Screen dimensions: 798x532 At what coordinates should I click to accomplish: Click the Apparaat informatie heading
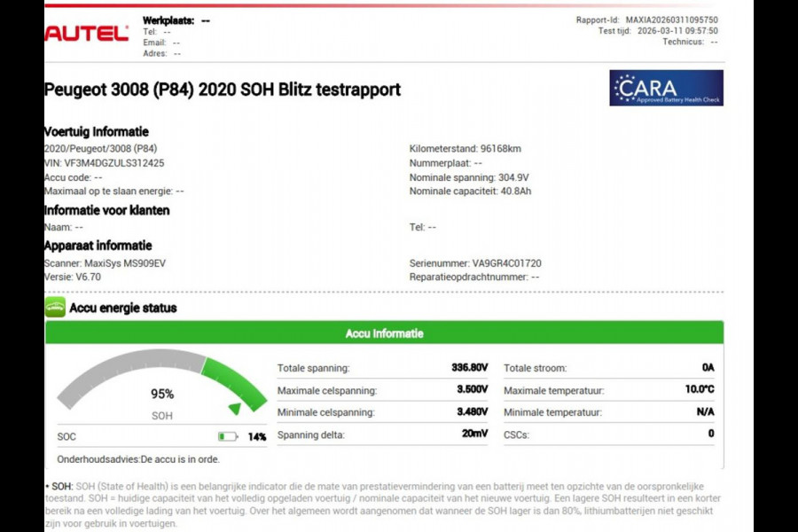[x=98, y=246]
